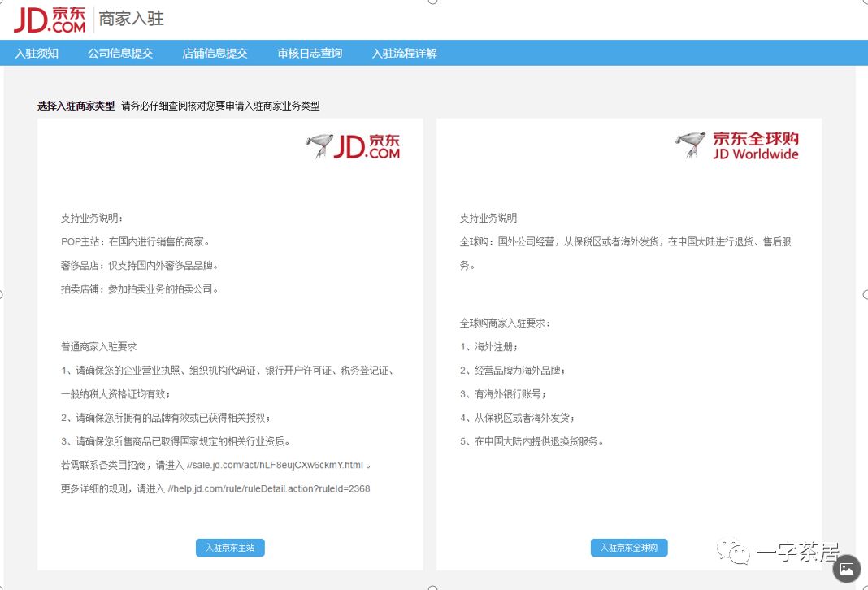Image resolution: width=868 pixels, height=590 pixels.
Task: Click the 3、有海外银行账号 line
Action: [503, 394]
